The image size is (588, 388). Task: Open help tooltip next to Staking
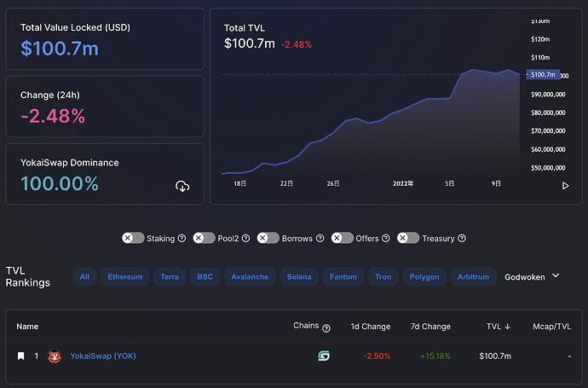(x=182, y=238)
